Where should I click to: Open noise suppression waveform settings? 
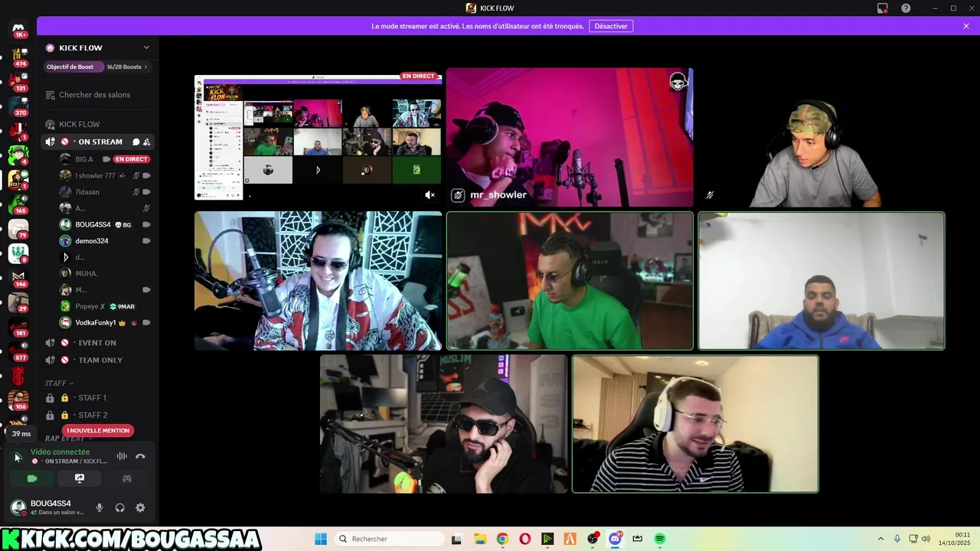[x=122, y=456]
